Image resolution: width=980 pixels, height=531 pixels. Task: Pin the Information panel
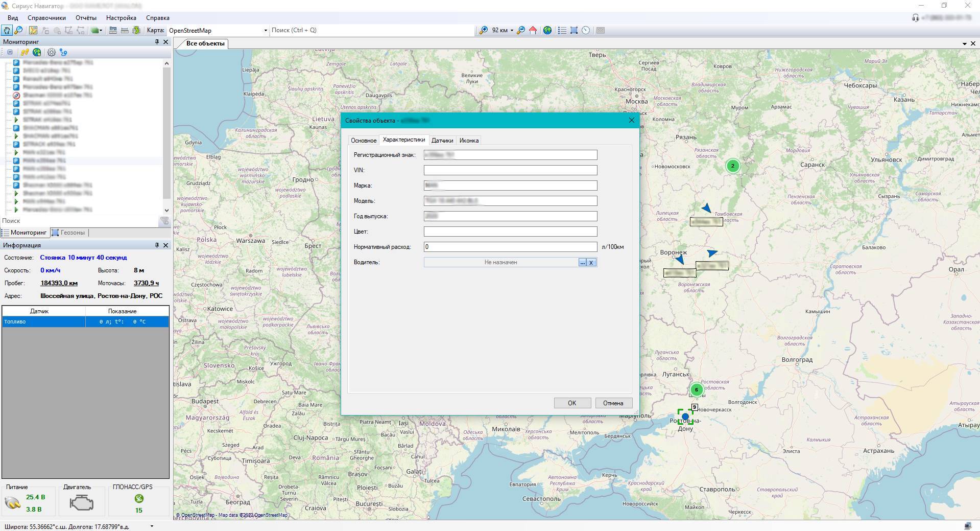point(157,245)
